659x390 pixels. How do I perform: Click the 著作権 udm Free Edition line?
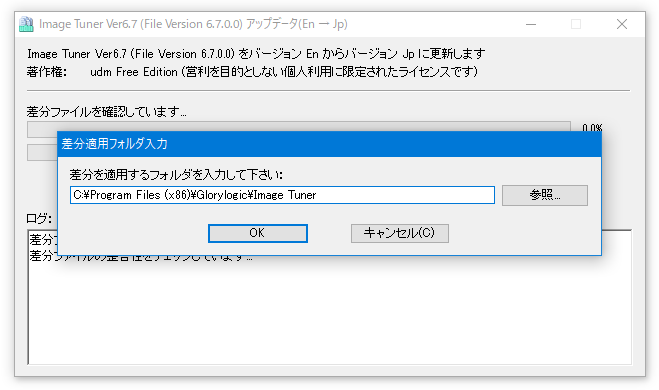click(x=252, y=72)
